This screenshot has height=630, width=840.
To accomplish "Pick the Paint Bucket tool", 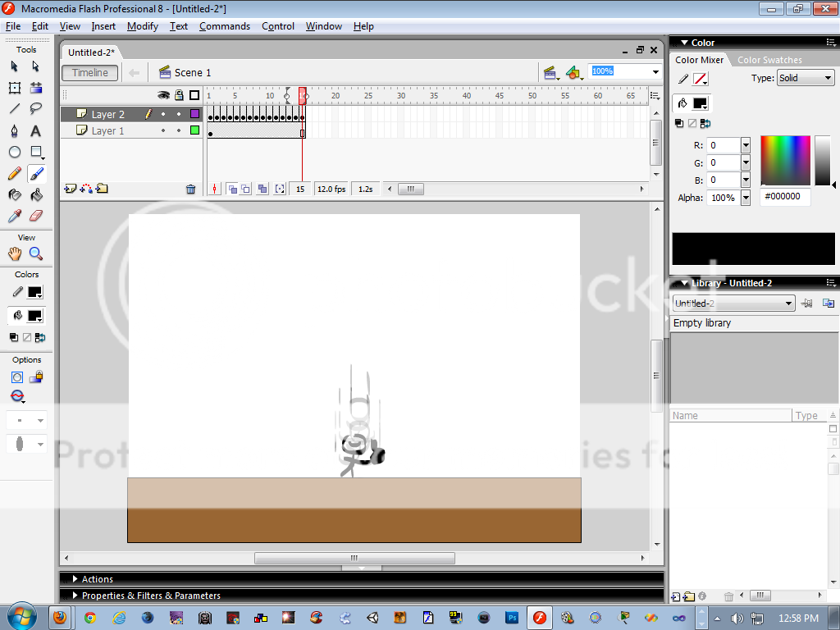I will [x=36, y=195].
